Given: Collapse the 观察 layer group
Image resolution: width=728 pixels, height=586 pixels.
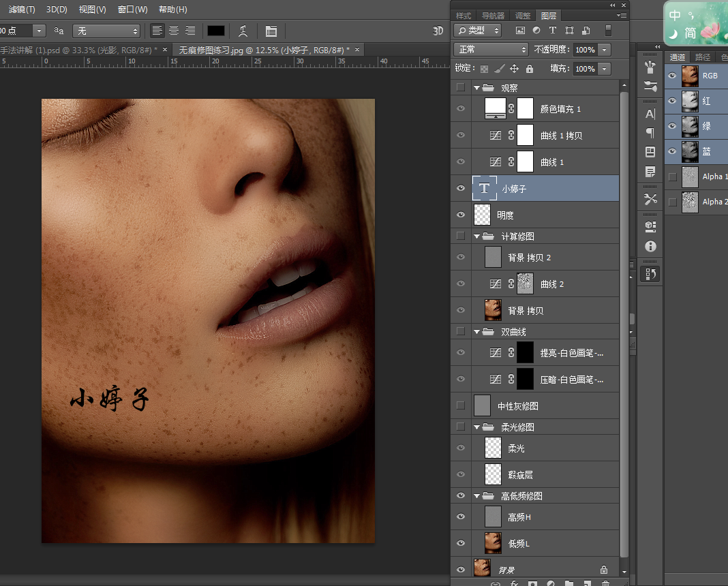Looking at the screenshot, I should coord(477,88).
